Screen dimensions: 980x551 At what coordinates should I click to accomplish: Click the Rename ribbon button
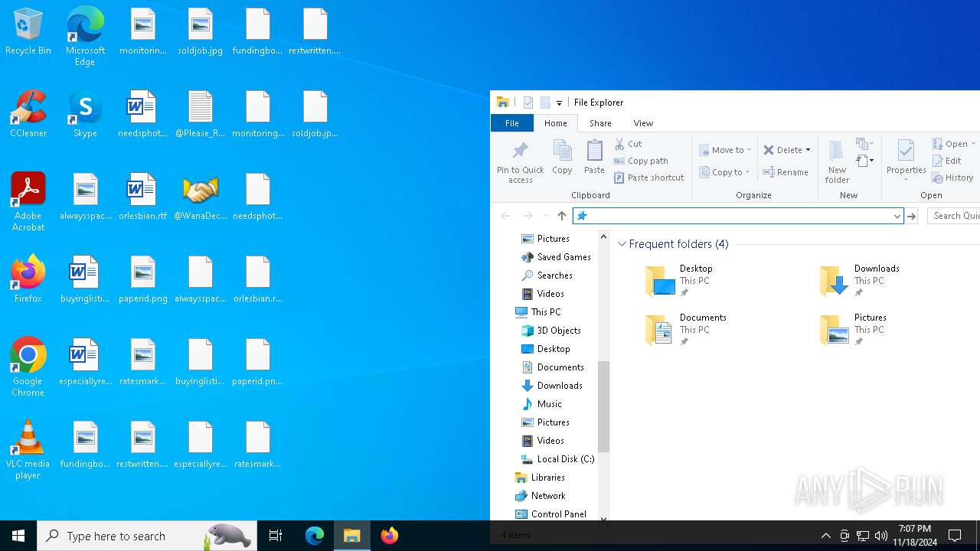[786, 172]
